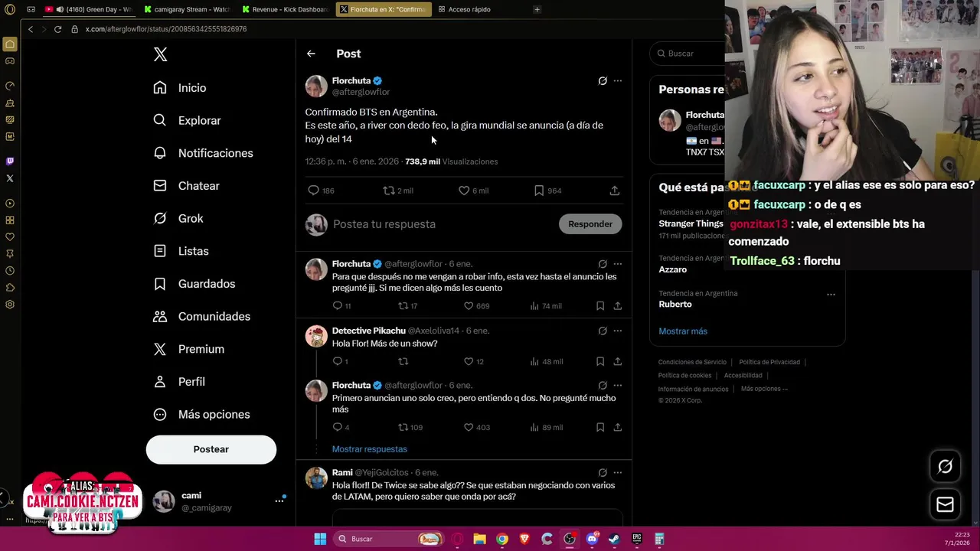Switch to the camigaray Stream tab

click(188, 9)
